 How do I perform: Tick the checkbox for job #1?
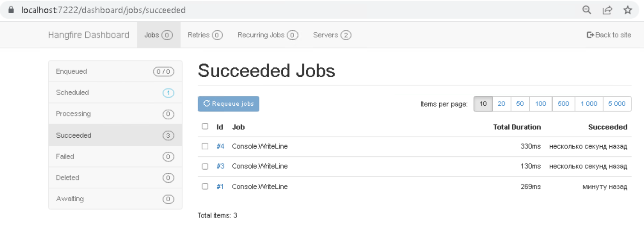click(205, 186)
